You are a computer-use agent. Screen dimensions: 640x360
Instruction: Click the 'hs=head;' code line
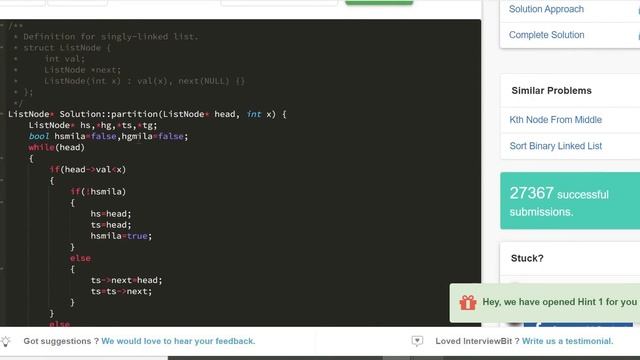(111, 213)
